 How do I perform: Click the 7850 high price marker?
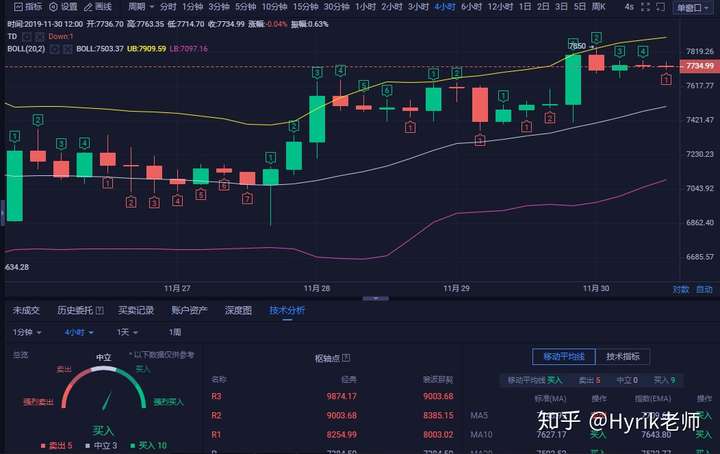(x=578, y=46)
